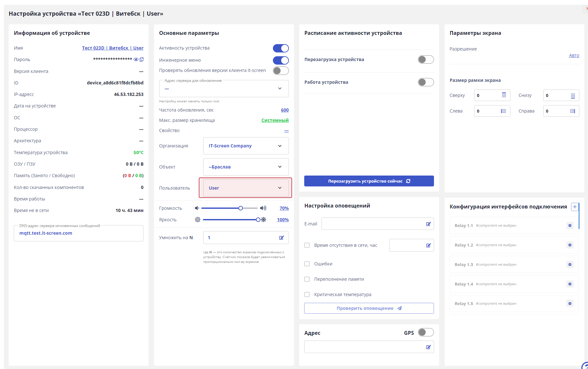Click the mute speaker icon beside Громкость

point(197,208)
